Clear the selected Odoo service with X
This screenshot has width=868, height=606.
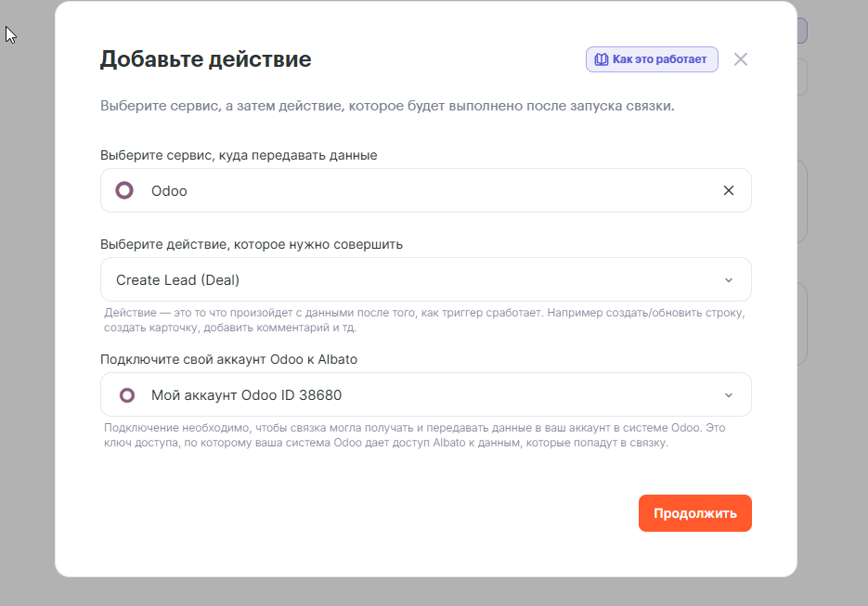[728, 190]
